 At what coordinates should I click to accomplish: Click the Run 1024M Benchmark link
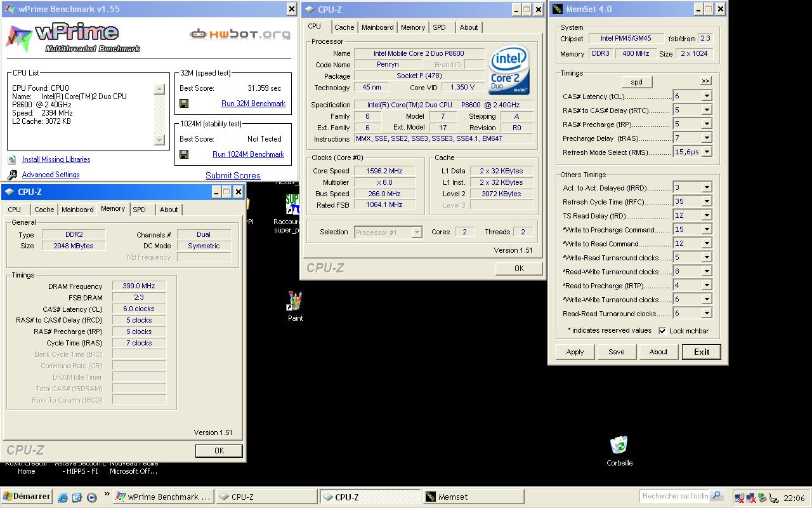point(248,154)
